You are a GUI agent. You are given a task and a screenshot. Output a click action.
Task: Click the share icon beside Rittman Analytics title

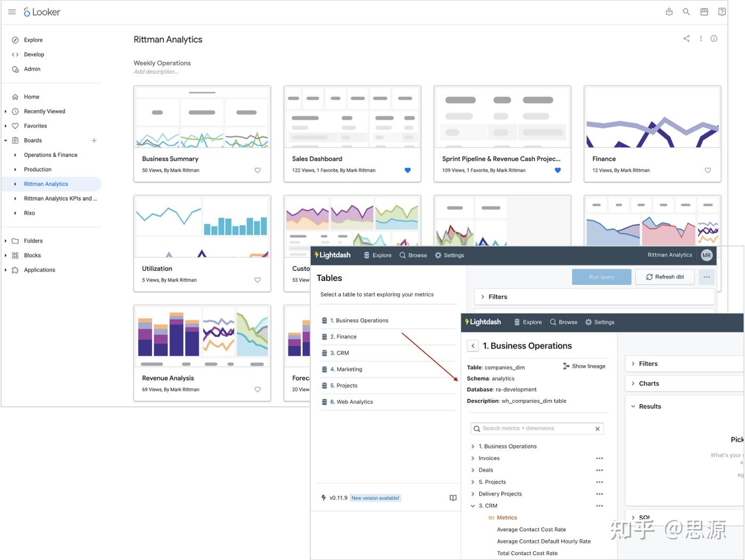pyautogui.click(x=686, y=38)
